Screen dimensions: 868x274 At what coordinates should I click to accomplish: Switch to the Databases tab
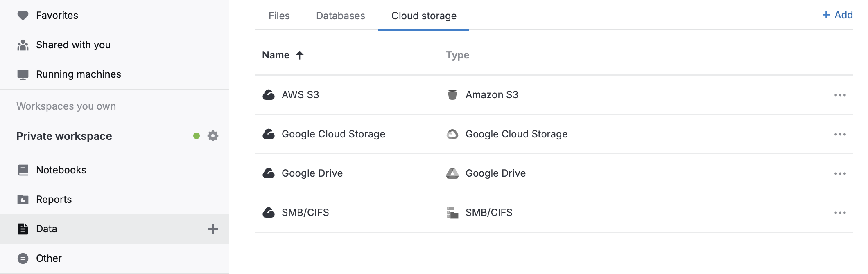tap(340, 16)
